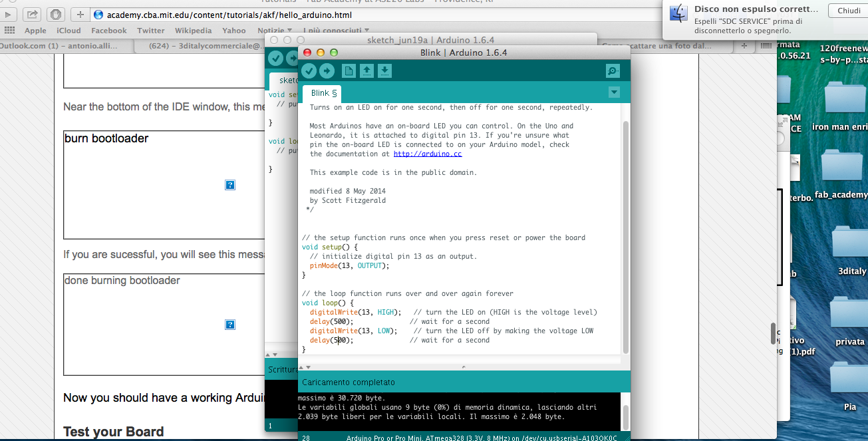This screenshot has height=441, width=868.
Task: Open Facebook bookmark
Action: 109,31
